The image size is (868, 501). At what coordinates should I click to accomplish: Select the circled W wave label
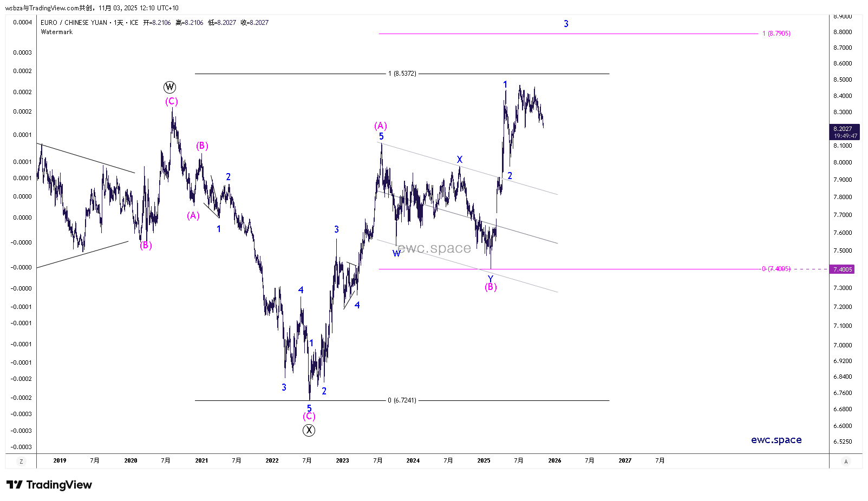(x=170, y=87)
